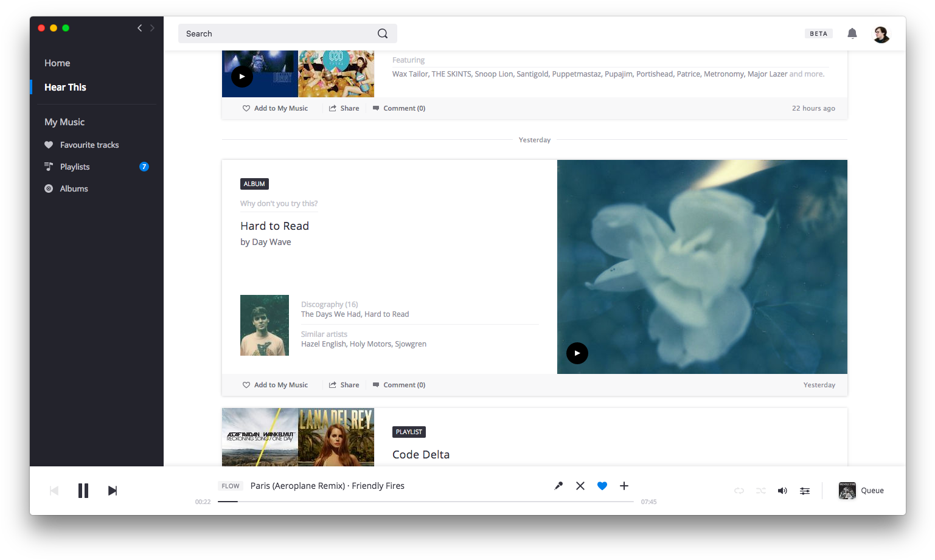Click the volume speaker icon
935x560 pixels.
point(782,491)
